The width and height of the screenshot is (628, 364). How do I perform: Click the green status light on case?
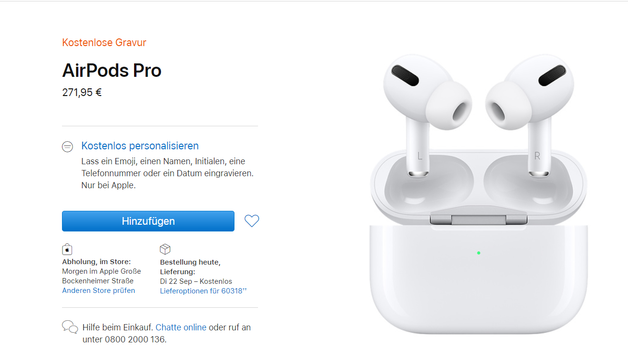(479, 253)
